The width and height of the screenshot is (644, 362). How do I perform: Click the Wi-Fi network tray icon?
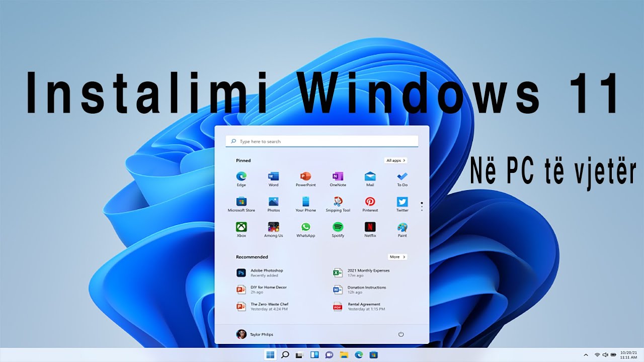click(597, 355)
